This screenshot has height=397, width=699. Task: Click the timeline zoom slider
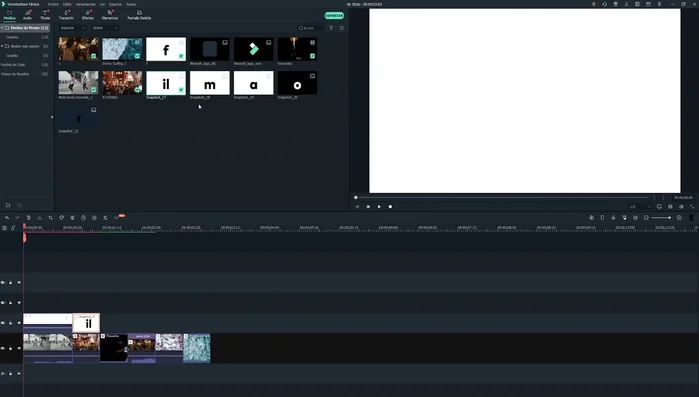662,217
